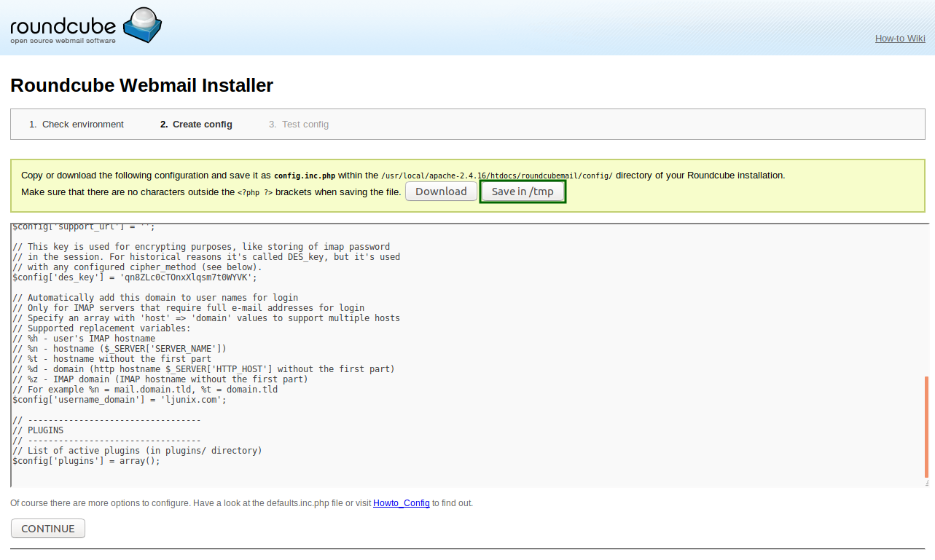
Task: Open the How-to Wiki link
Action: pyautogui.click(x=900, y=39)
